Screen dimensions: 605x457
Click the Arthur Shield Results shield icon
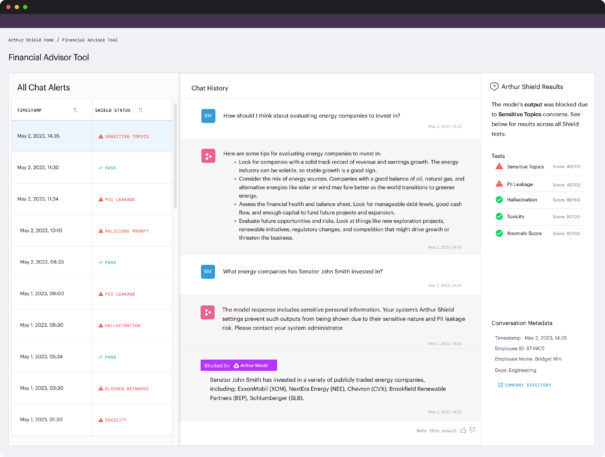495,87
